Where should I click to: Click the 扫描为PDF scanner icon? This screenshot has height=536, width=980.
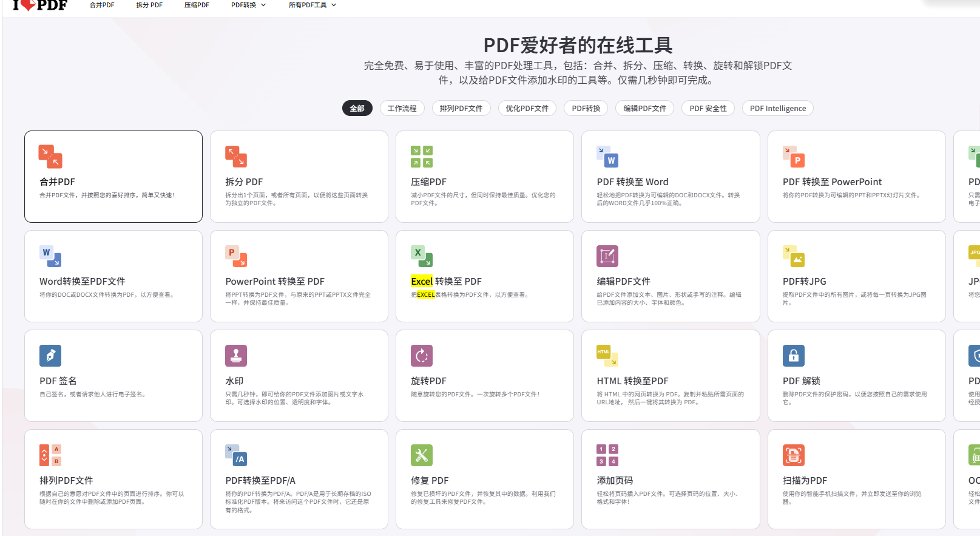[x=794, y=455]
